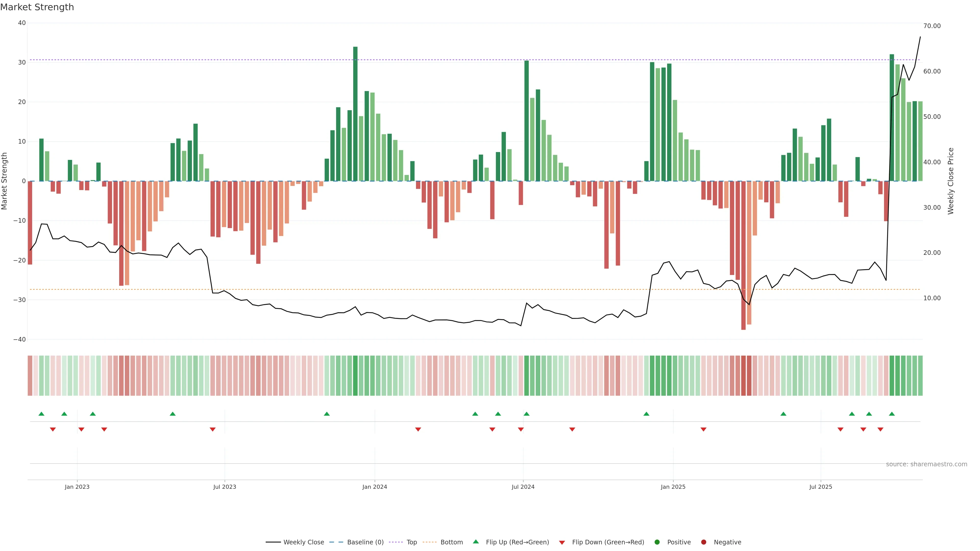Image resolution: width=980 pixels, height=551 pixels.
Task: Click the Jul 2025 axis label
Action: coord(820,487)
